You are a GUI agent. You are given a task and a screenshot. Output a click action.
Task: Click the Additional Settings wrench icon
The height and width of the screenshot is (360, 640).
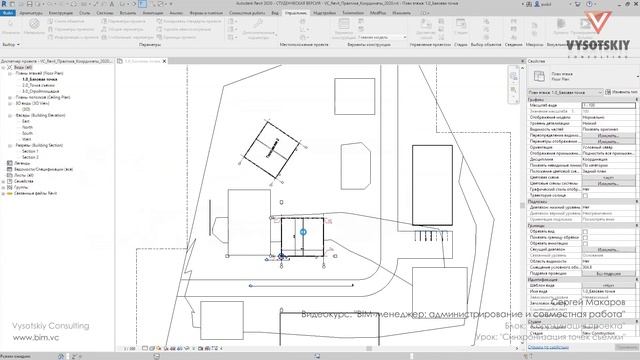(x=257, y=24)
